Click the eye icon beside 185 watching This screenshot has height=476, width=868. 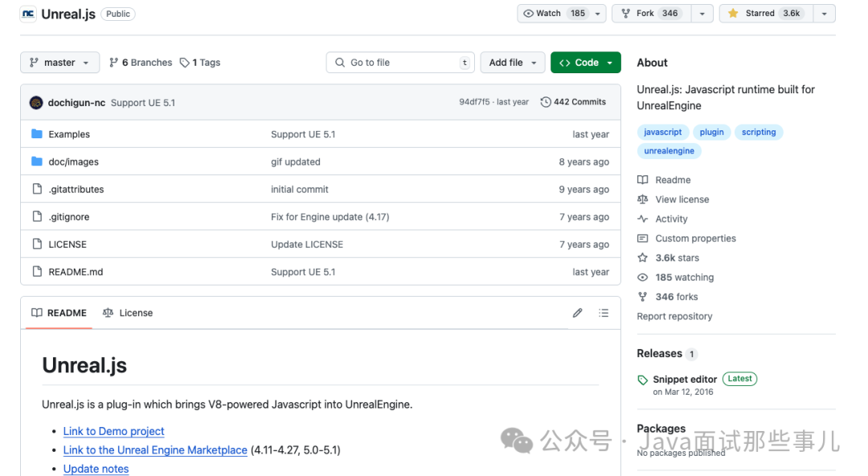tap(643, 277)
